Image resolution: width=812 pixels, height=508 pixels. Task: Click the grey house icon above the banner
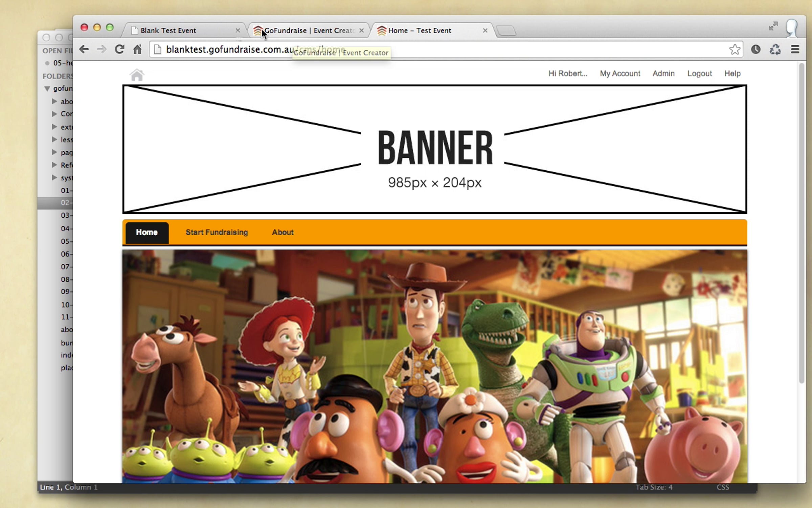137,75
